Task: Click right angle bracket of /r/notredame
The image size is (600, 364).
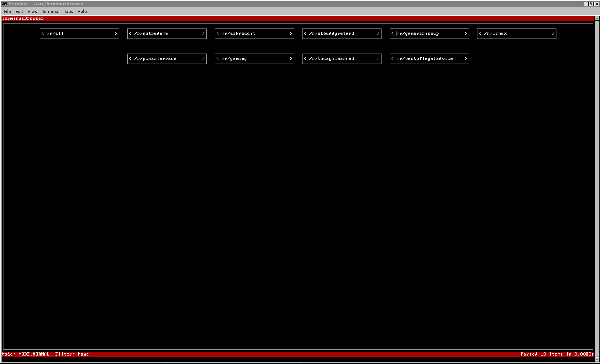Action: [203, 34]
